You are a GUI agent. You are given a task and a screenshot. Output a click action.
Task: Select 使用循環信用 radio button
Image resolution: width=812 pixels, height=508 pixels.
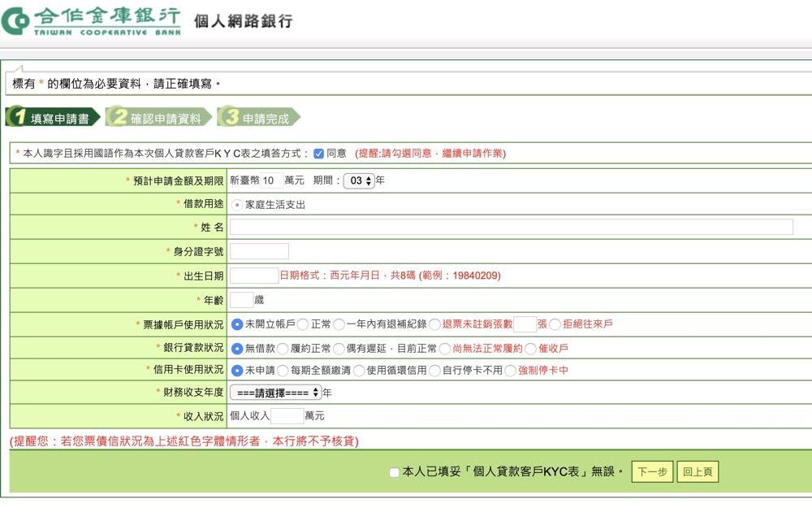click(359, 371)
